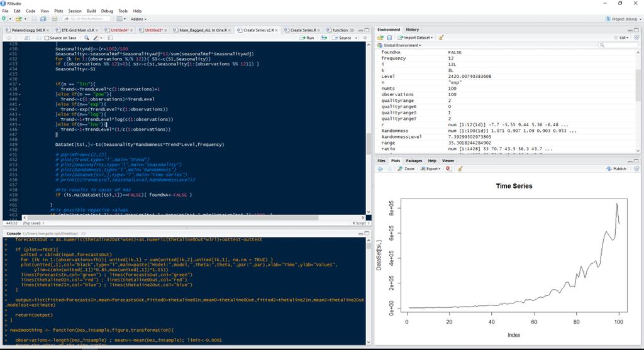This screenshot has width=644, height=350.
Task: Click the Open File folder icon
Action: point(18,19)
